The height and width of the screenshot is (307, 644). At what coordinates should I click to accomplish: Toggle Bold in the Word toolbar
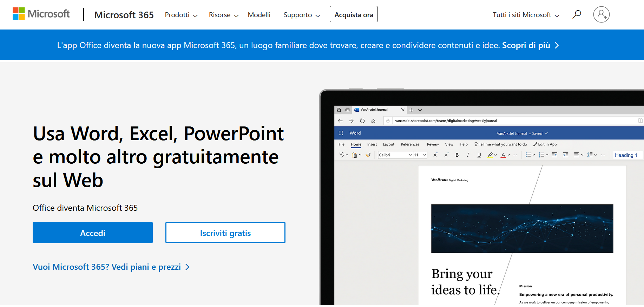(x=457, y=155)
